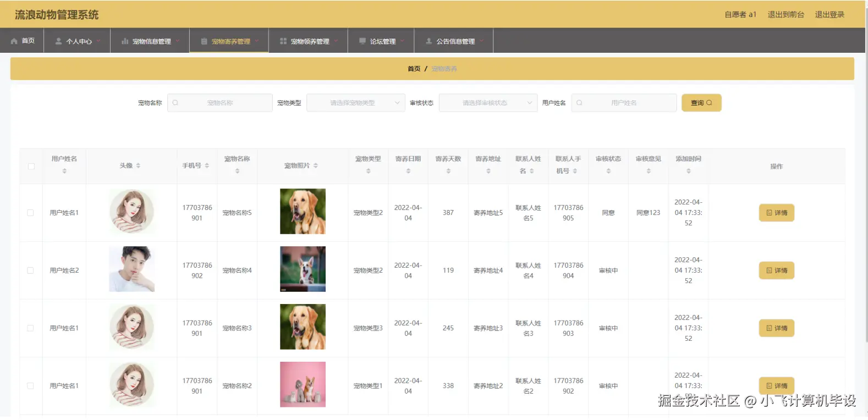Sort by the 审核状态 column header arrows

(x=608, y=171)
